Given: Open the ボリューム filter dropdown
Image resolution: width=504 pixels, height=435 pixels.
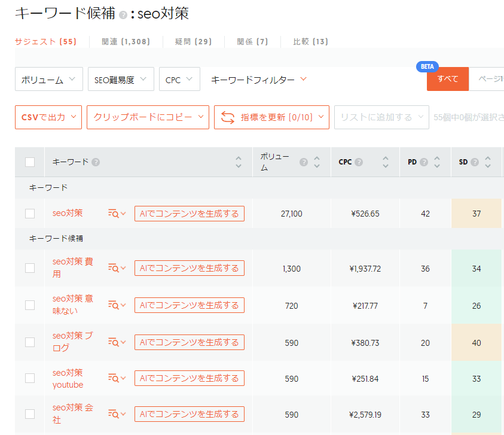Looking at the screenshot, I should click(x=49, y=79).
